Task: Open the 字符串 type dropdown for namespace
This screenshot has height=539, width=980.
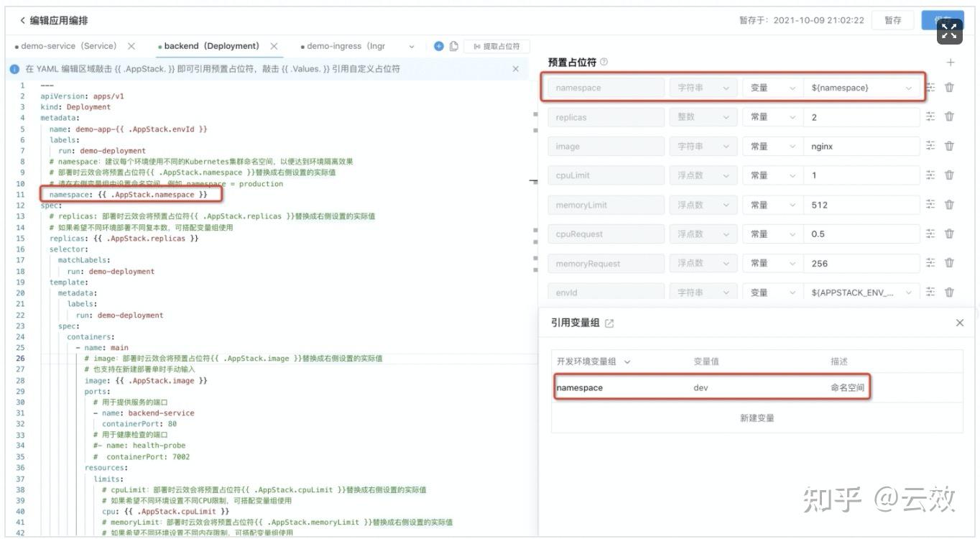Action: (x=703, y=87)
